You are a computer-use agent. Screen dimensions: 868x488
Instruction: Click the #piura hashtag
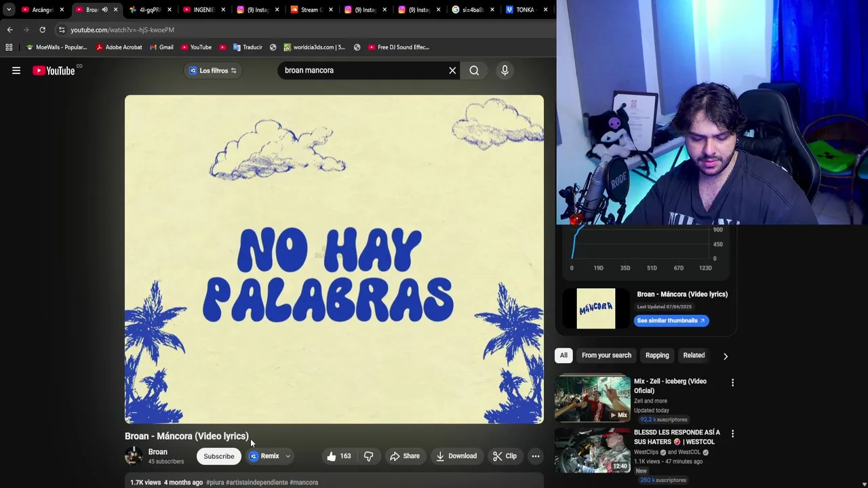[x=215, y=483]
